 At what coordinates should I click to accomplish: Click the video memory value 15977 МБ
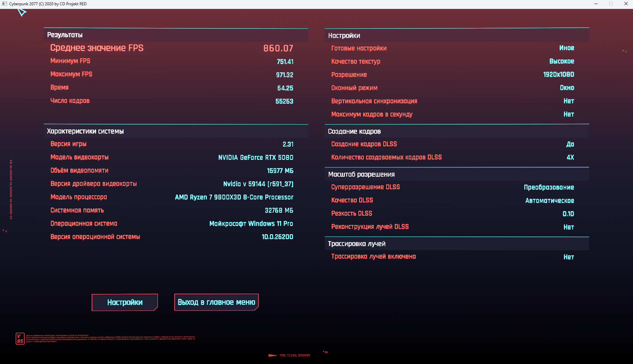(280, 171)
